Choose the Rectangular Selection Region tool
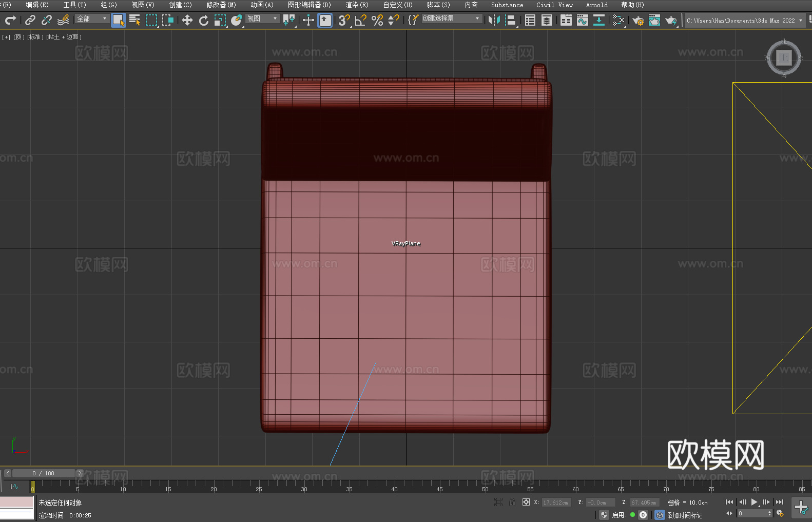Image resolution: width=812 pixels, height=522 pixels. (x=151, y=20)
